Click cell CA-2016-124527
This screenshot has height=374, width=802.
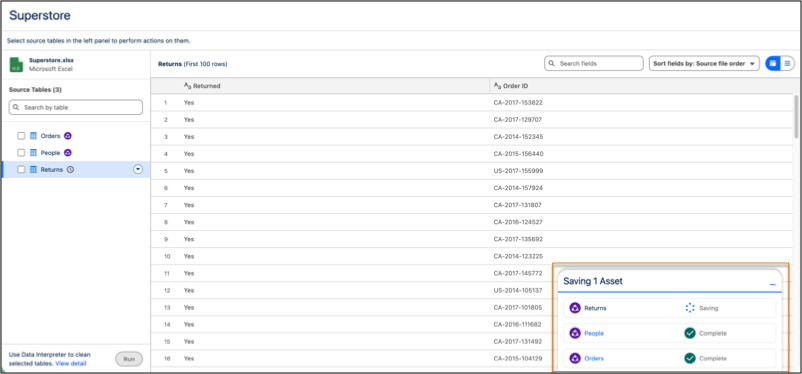[x=518, y=222]
